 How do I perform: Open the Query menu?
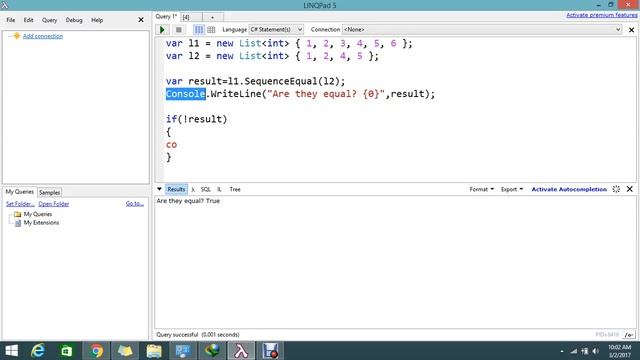(49, 20)
